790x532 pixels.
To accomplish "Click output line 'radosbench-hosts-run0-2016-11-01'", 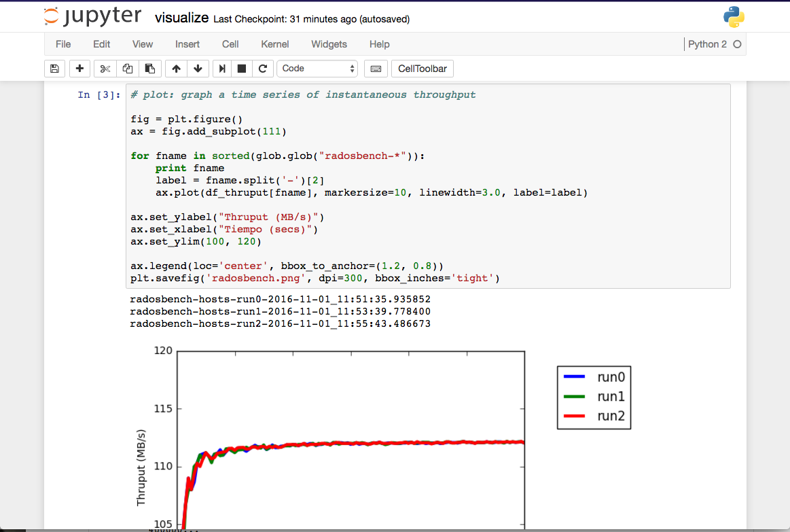I will (280, 299).
